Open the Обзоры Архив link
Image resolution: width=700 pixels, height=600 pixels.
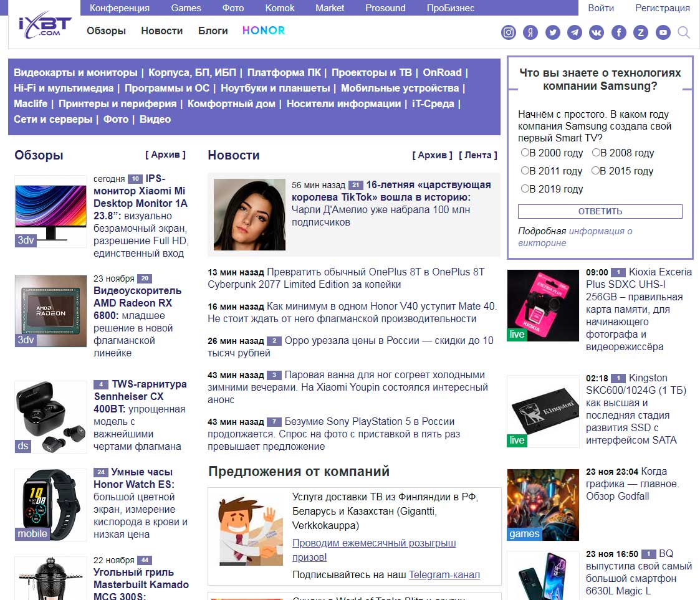[x=165, y=155]
